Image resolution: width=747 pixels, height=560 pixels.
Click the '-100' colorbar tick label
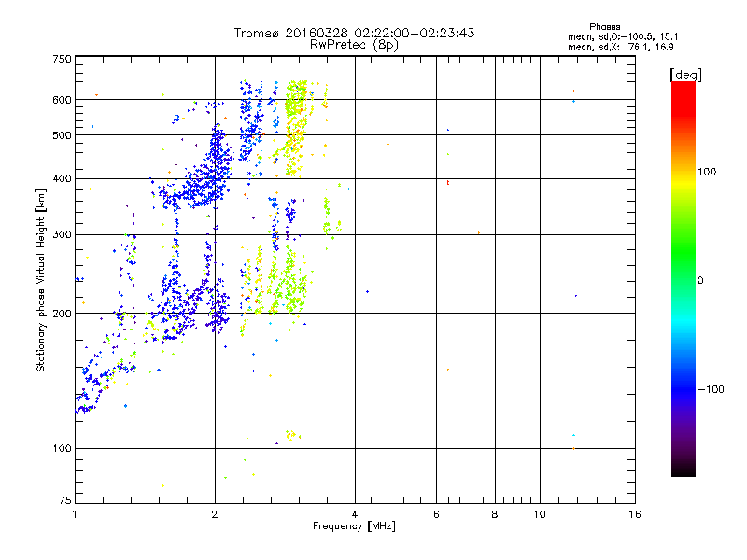pos(711,389)
